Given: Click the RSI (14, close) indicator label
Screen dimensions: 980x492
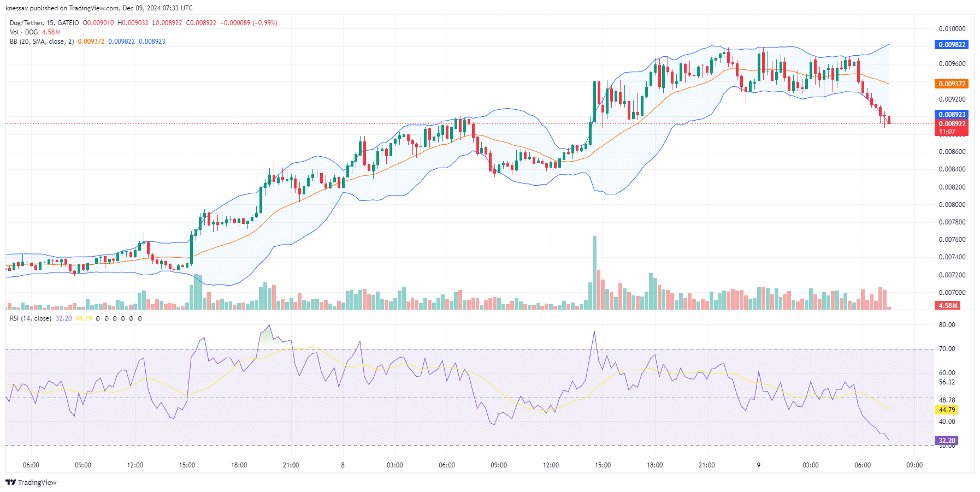Looking at the screenshot, I should pos(31,318).
